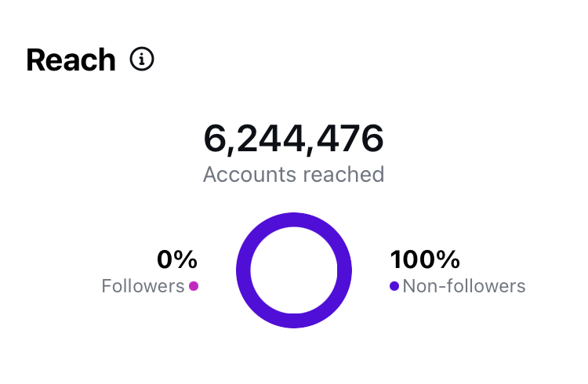
Task: Select the 0% followers value
Action: pos(177,259)
